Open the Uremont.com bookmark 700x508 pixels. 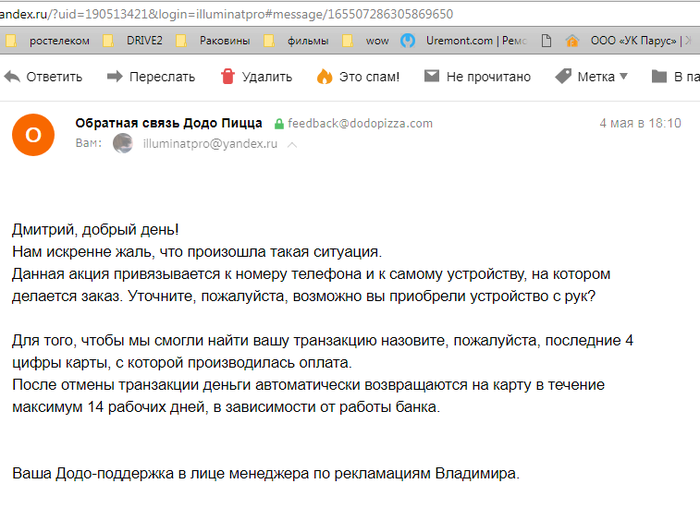coord(461,41)
